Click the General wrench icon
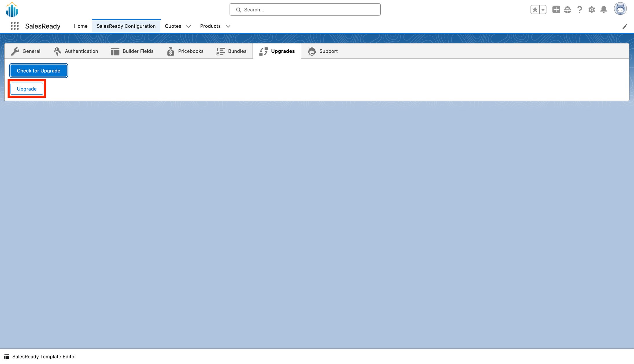Image resolution: width=634 pixels, height=364 pixels. click(x=15, y=51)
